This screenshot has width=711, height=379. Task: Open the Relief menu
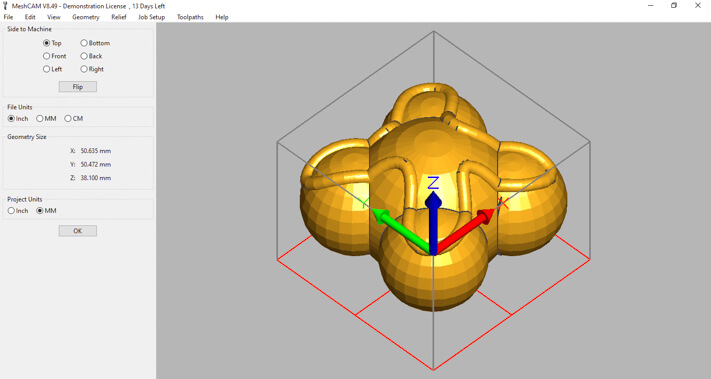pos(119,17)
